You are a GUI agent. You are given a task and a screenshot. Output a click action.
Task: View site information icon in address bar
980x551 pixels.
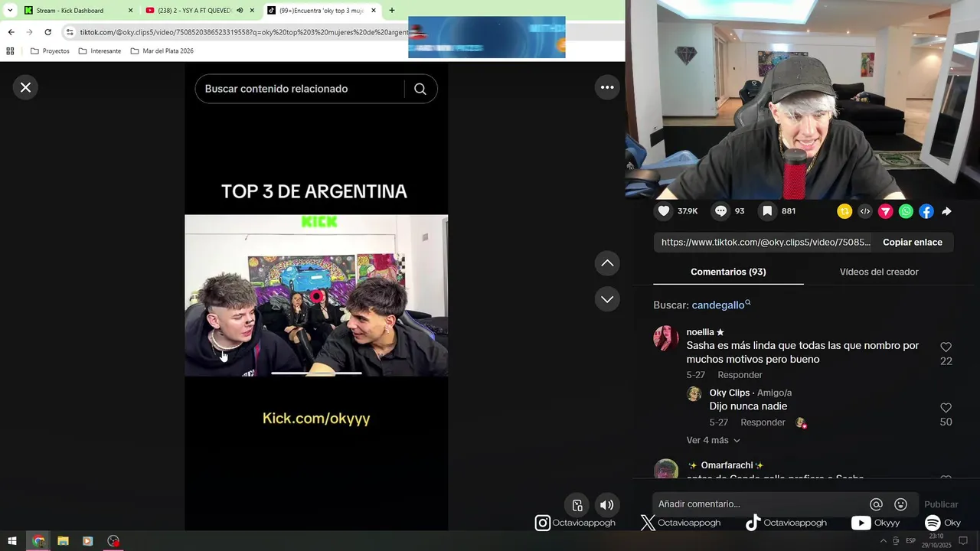pos(70,32)
